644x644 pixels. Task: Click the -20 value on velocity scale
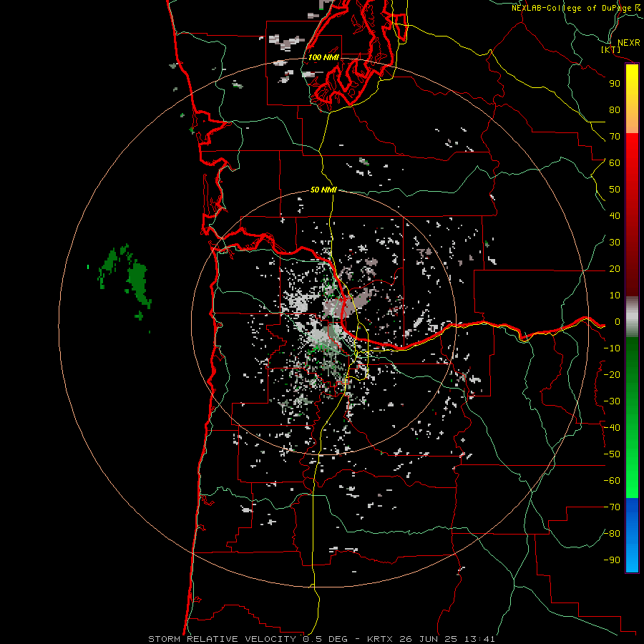click(612, 375)
